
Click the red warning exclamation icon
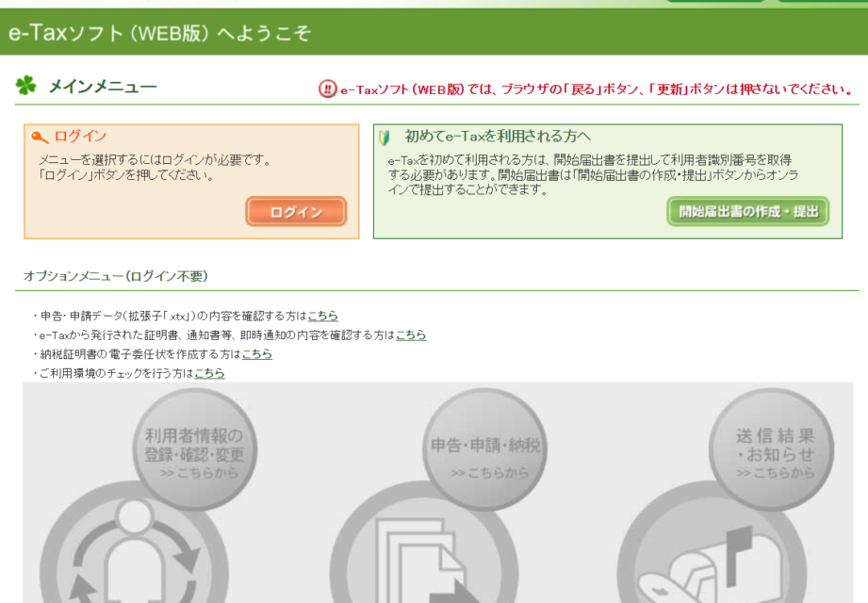click(327, 90)
